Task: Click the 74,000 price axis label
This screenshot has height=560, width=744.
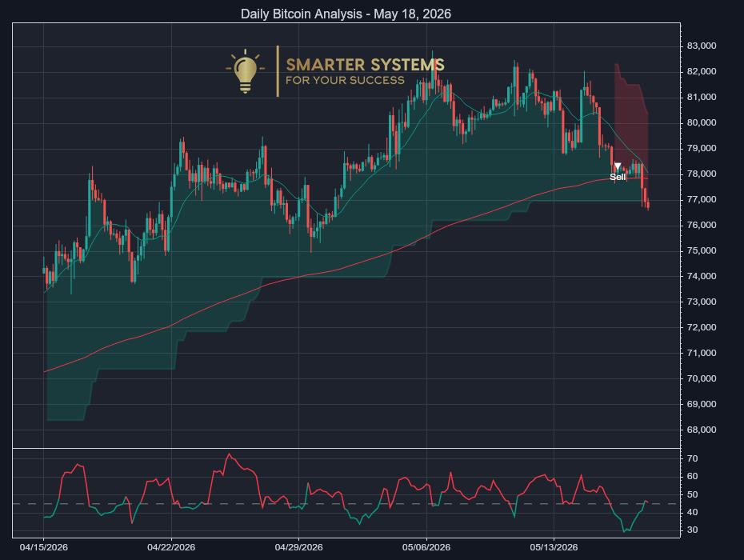Action: pos(702,276)
